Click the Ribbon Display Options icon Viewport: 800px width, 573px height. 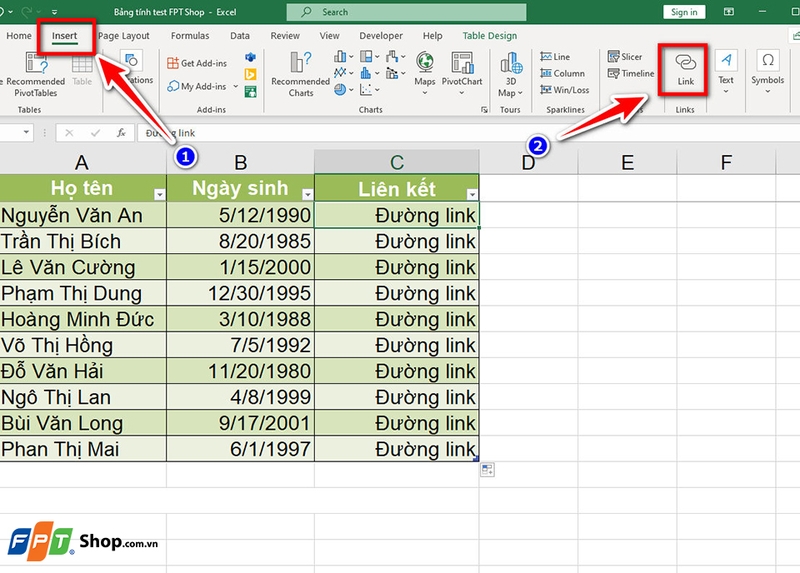729,12
